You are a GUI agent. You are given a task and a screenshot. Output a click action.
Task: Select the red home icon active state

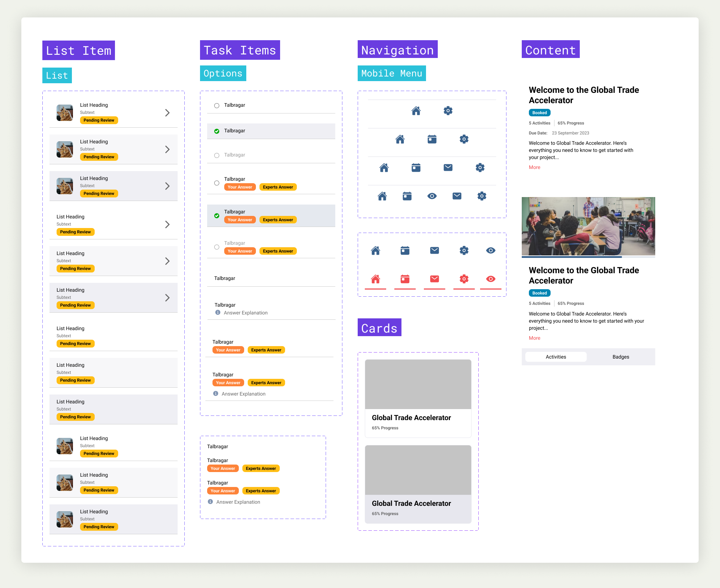tap(375, 279)
